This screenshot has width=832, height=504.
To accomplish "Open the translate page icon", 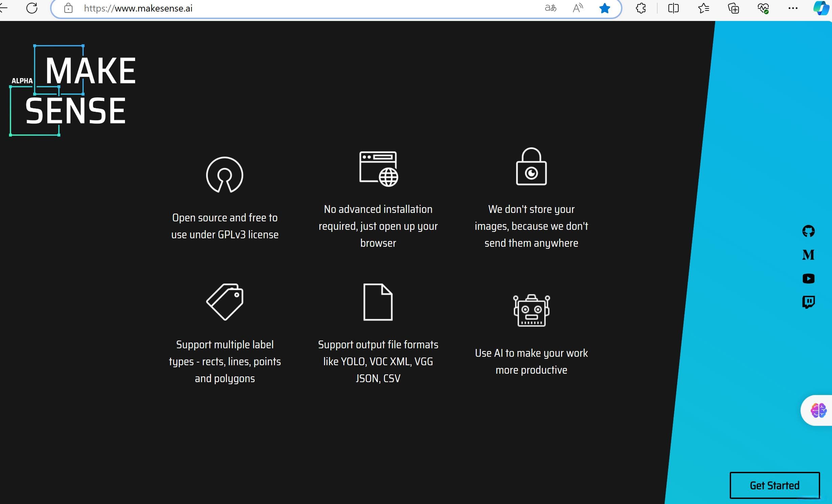I will coord(551,8).
